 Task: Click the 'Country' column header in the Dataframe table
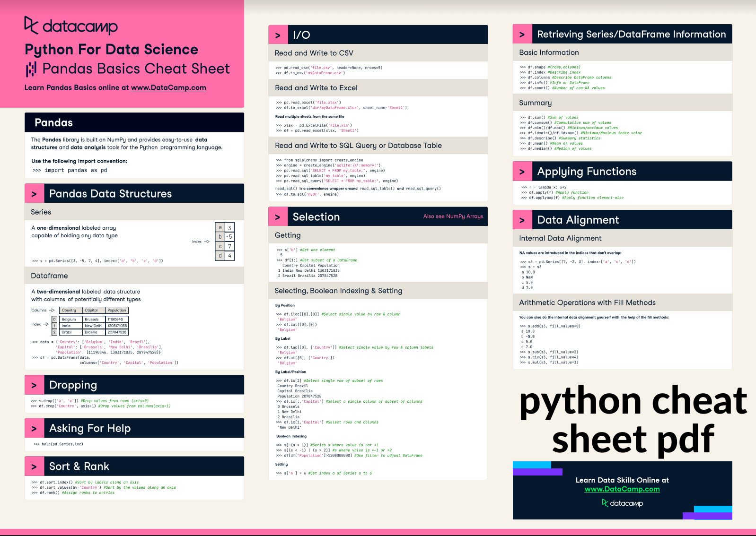[x=70, y=310]
